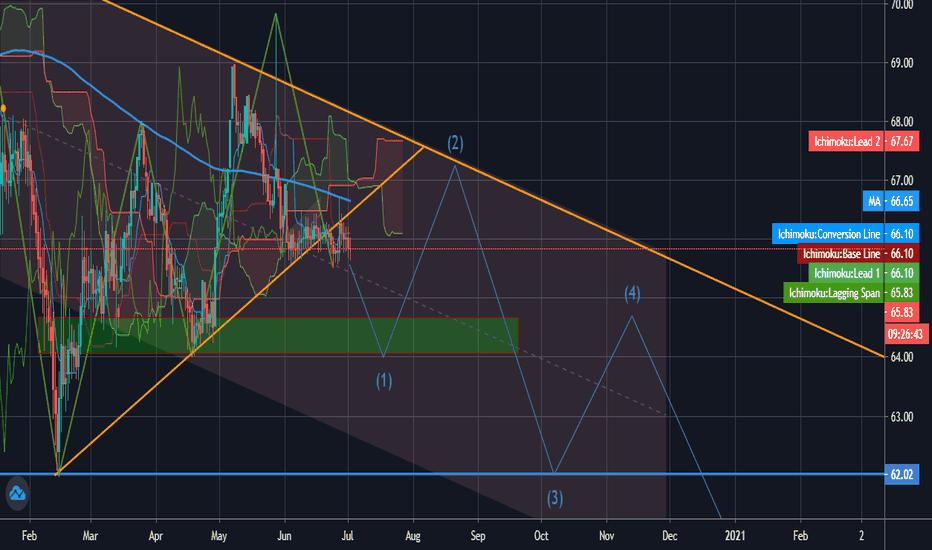Click the Jun label on time axis

(x=284, y=536)
